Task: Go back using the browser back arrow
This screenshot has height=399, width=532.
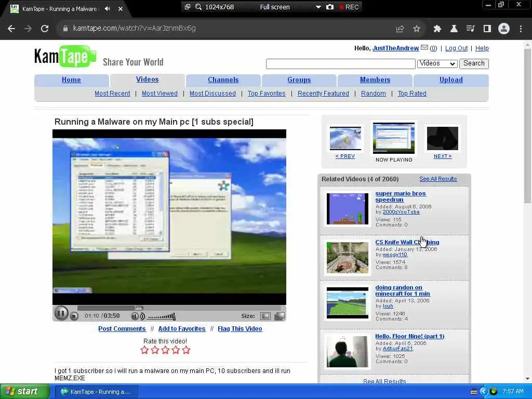Action: (x=11, y=29)
